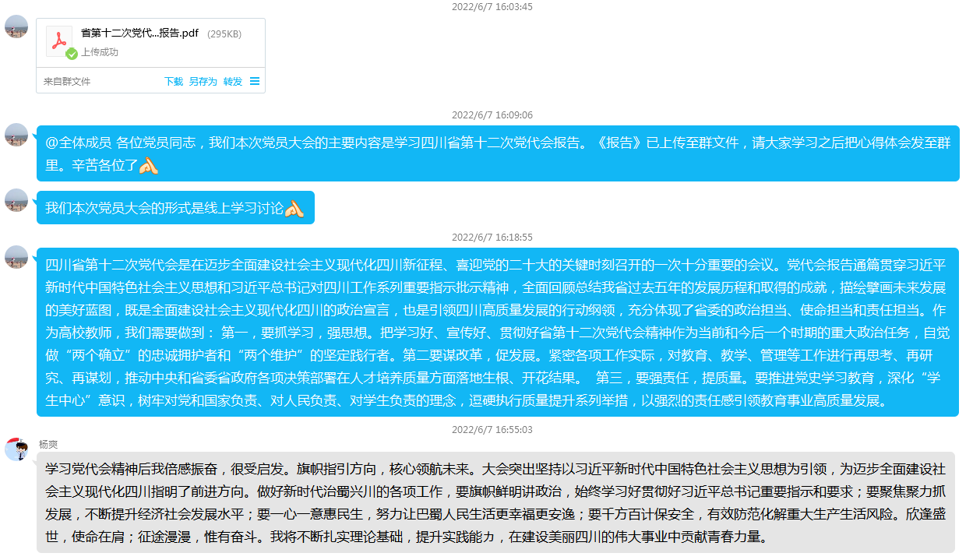The image size is (980, 560).
Task: Select 杨爽's gray message bubble
Action: 495,503
